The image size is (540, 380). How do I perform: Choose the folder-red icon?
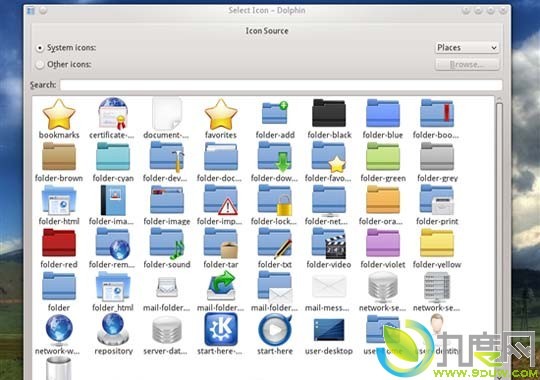59,242
